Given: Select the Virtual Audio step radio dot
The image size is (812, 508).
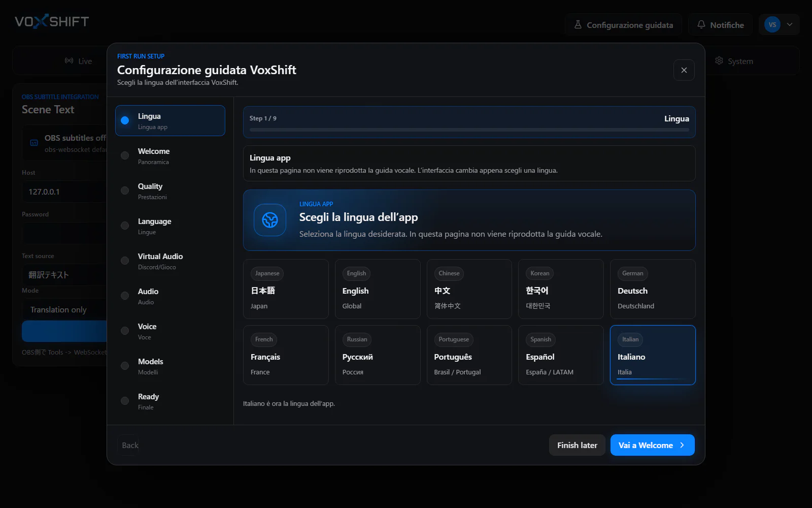Looking at the screenshot, I should (x=125, y=261).
